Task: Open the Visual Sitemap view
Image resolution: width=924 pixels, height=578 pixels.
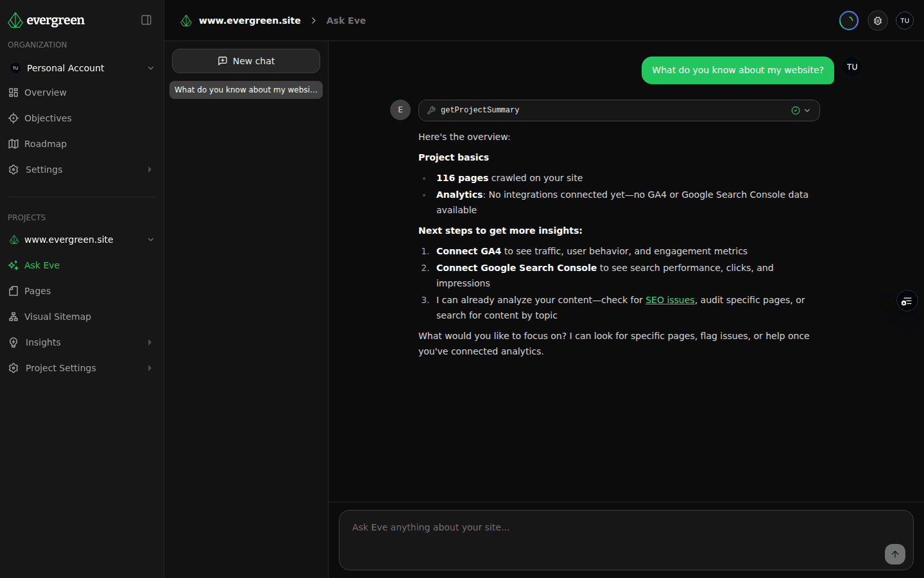Action: click(56, 316)
